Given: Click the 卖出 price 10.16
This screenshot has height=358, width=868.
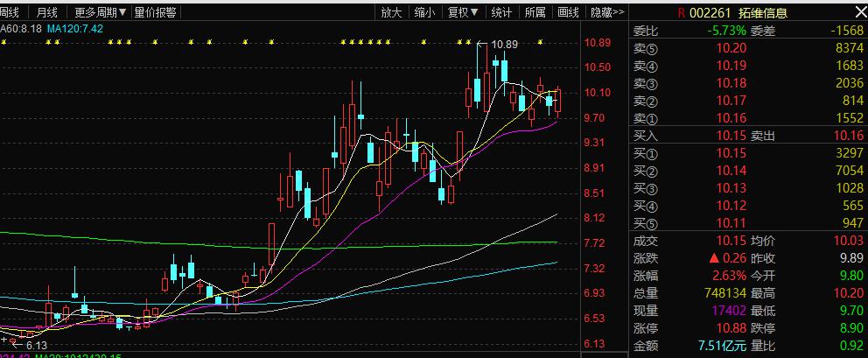Looking at the screenshot, I should (849, 135).
